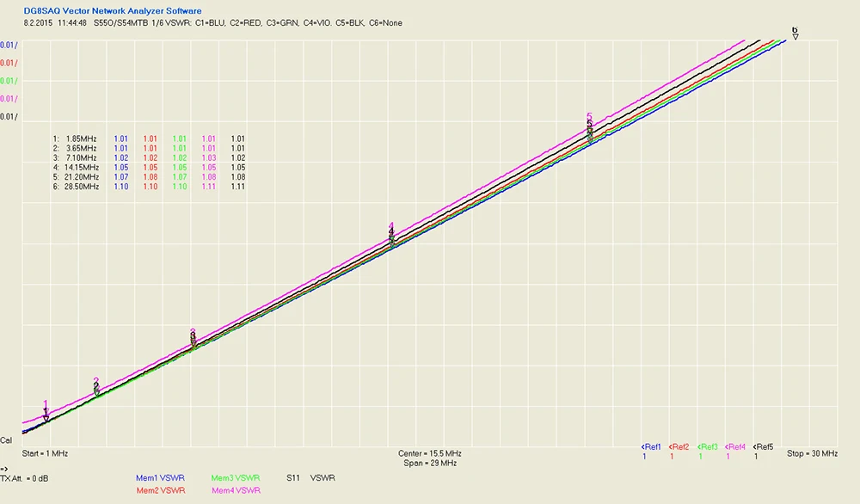Click the green '<Ref3' reference label
The width and height of the screenshot is (860, 504).
708,447
